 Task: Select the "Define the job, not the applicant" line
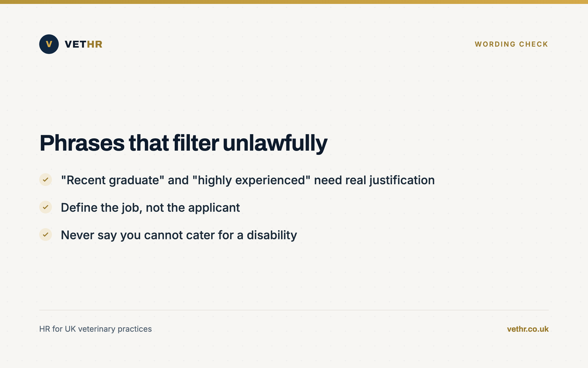click(150, 207)
